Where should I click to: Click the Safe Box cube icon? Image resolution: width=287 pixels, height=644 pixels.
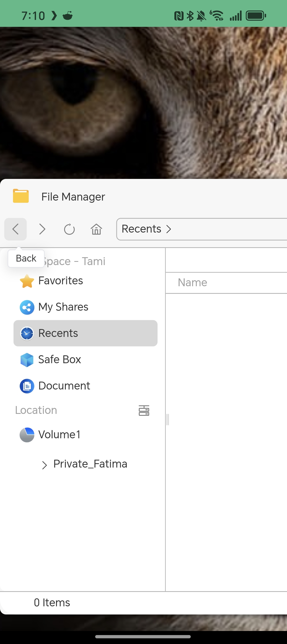(x=27, y=360)
